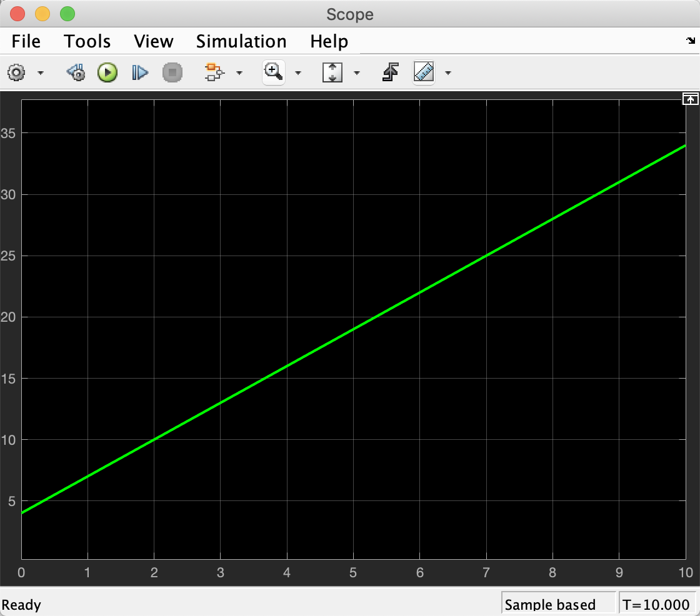The width and height of the screenshot is (700, 616).
Task: Toggle the Cursor Measurements ruler icon
Action: pos(424,72)
